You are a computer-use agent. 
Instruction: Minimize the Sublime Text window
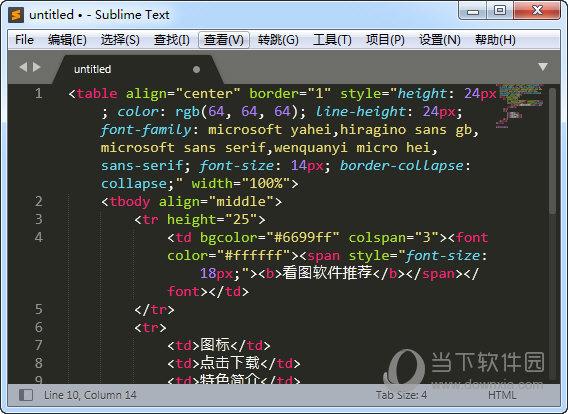(x=473, y=11)
